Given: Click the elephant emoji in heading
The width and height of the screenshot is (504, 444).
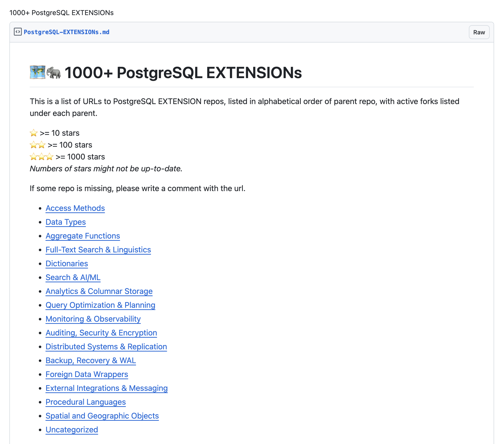Looking at the screenshot, I should click(x=53, y=72).
